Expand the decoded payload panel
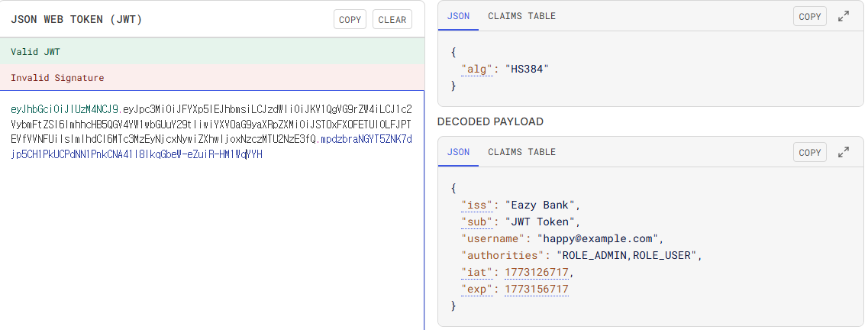The height and width of the screenshot is (330, 868). (x=844, y=152)
